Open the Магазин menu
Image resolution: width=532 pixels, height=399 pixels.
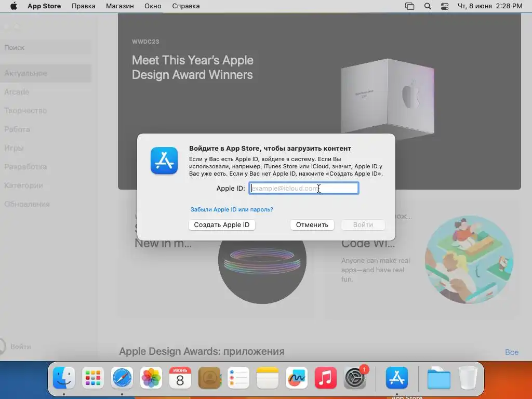tap(120, 6)
